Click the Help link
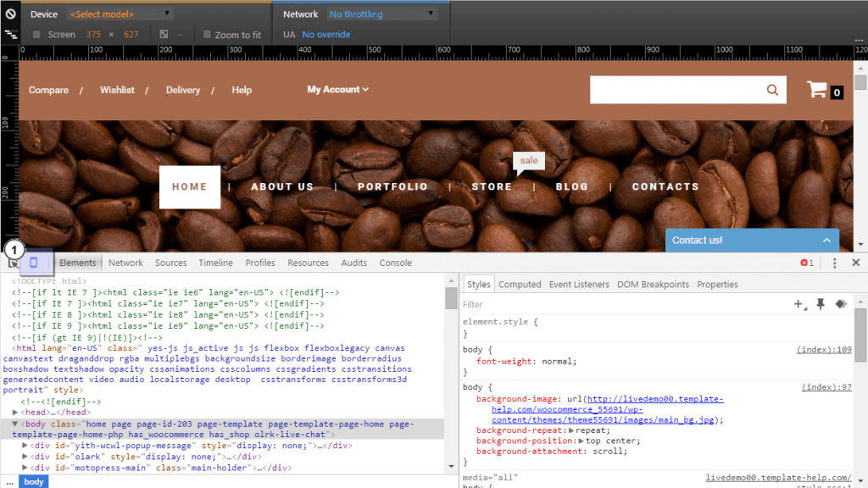 (242, 90)
